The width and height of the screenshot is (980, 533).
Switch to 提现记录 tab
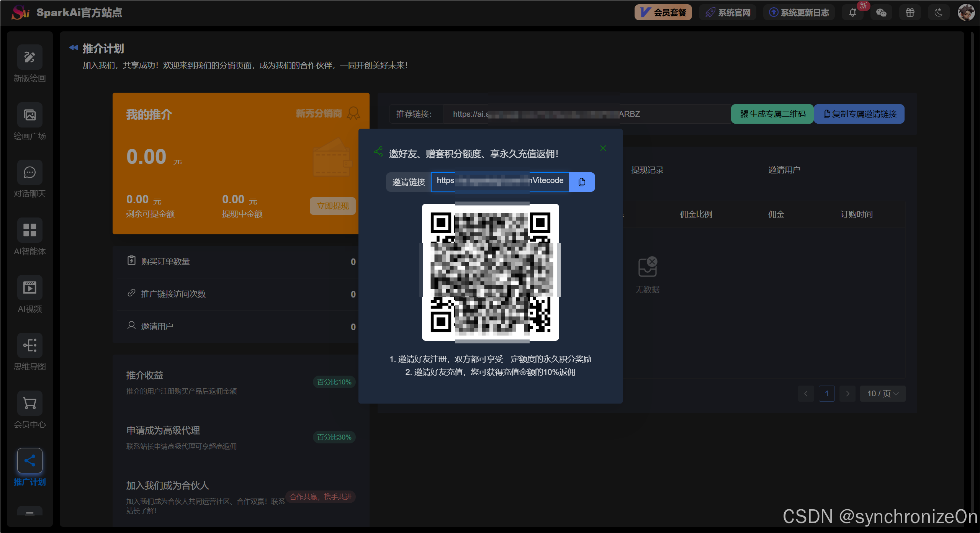coord(647,170)
